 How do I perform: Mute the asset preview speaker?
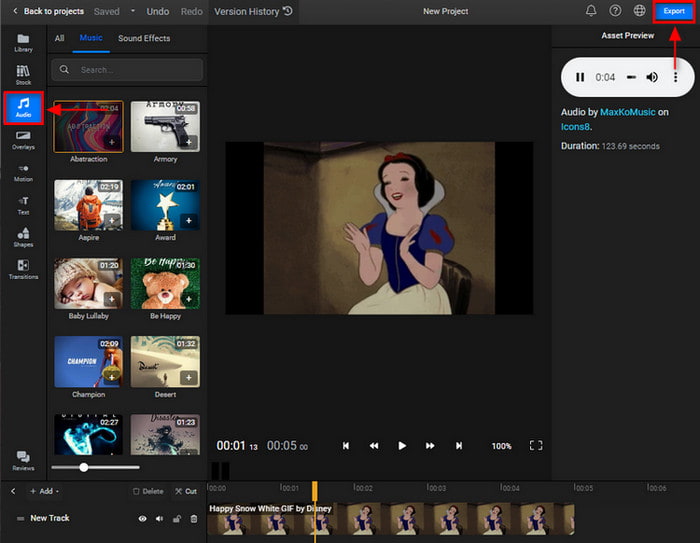pos(652,77)
